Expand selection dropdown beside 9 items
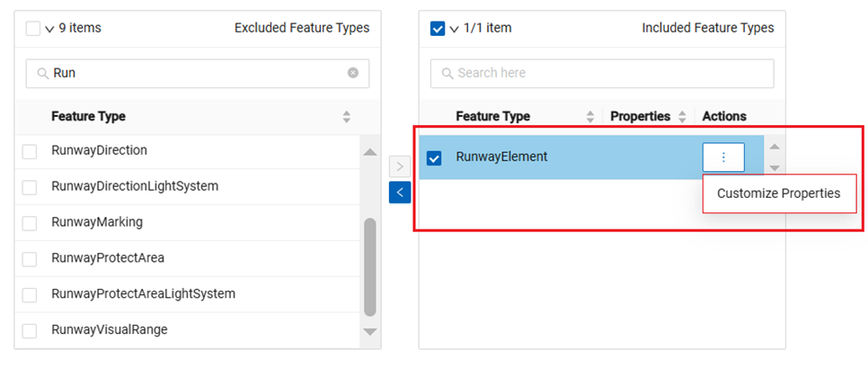Screen dimensions: 868x368 click(49, 30)
